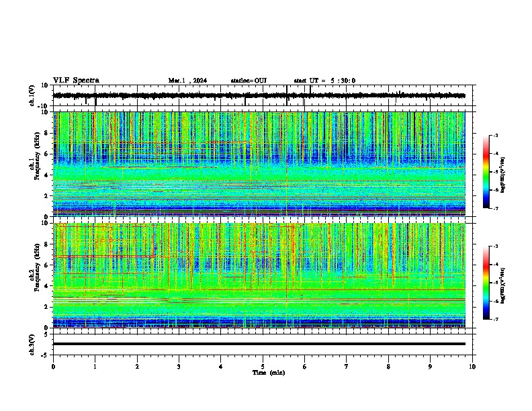Select the 'start UT = 5 :30: 0' text
The height and width of the screenshot is (411, 532).
324,81
